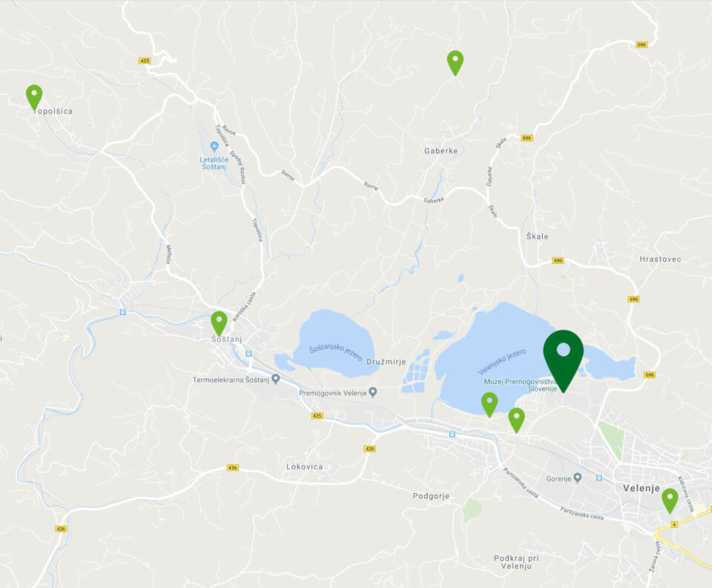
Task: Click the Muzej Premogovništva Slovenije label
Action: click(521, 385)
